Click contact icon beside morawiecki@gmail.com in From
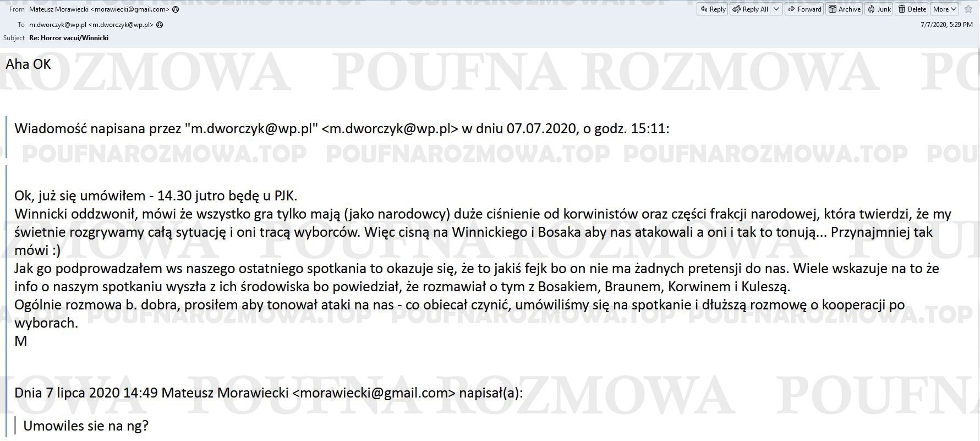 [x=176, y=9]
